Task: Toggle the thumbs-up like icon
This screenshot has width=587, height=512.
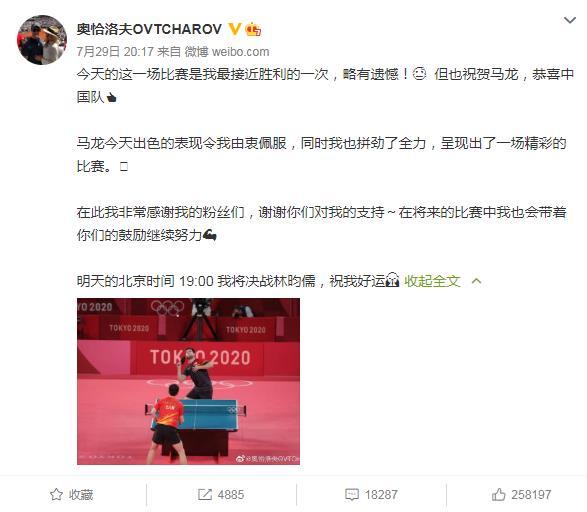Action: click(499, 494)
